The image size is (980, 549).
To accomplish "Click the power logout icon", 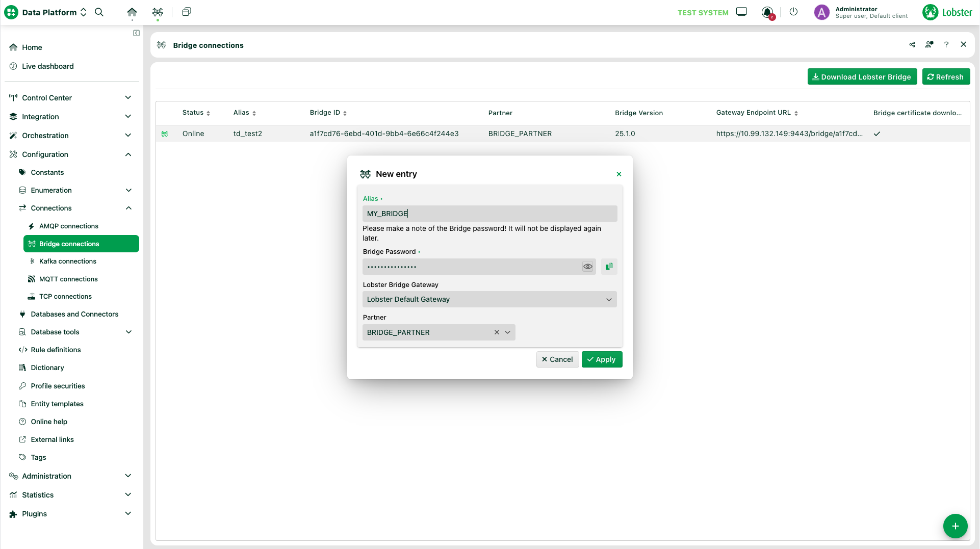I will pyautogui.click(x=793, y=12).
